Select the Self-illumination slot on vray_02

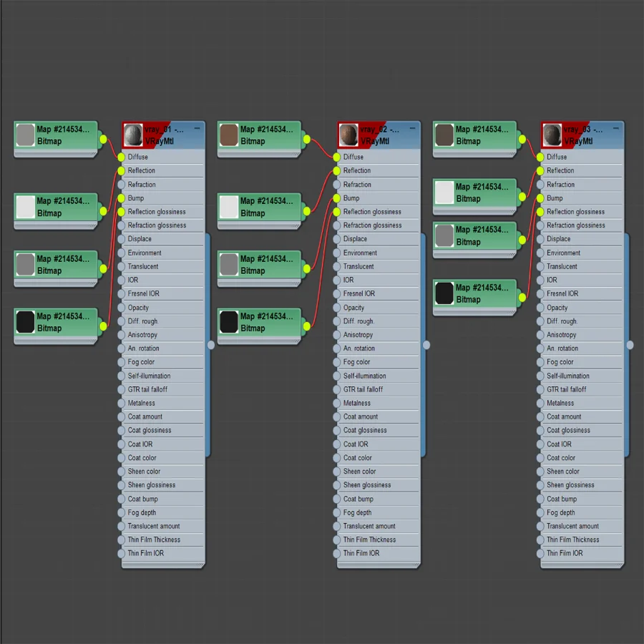click(x=379, y=376)
